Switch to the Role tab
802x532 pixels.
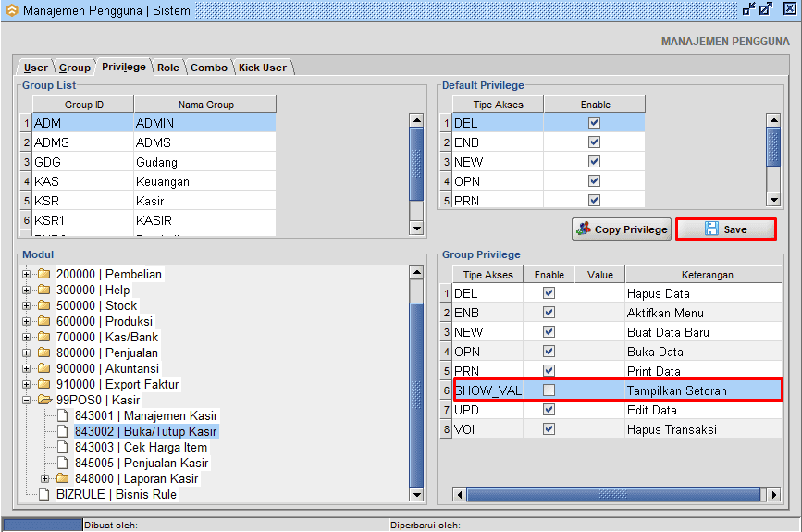(167, 68)
